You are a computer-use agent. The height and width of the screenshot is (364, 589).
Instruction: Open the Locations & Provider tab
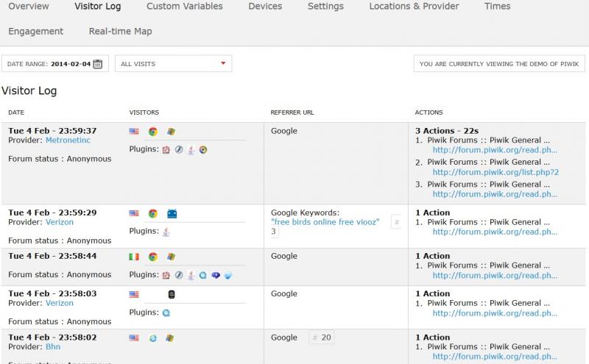tap(414, 7)
